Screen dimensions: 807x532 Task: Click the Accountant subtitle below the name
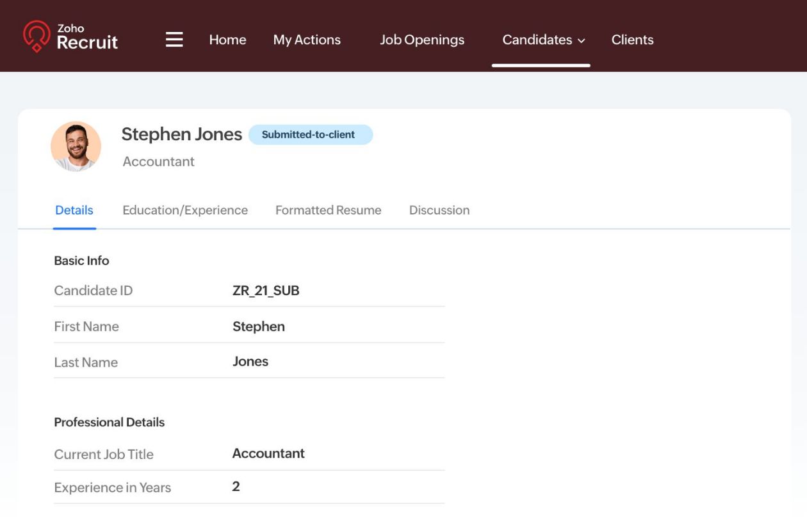[158, 162]
